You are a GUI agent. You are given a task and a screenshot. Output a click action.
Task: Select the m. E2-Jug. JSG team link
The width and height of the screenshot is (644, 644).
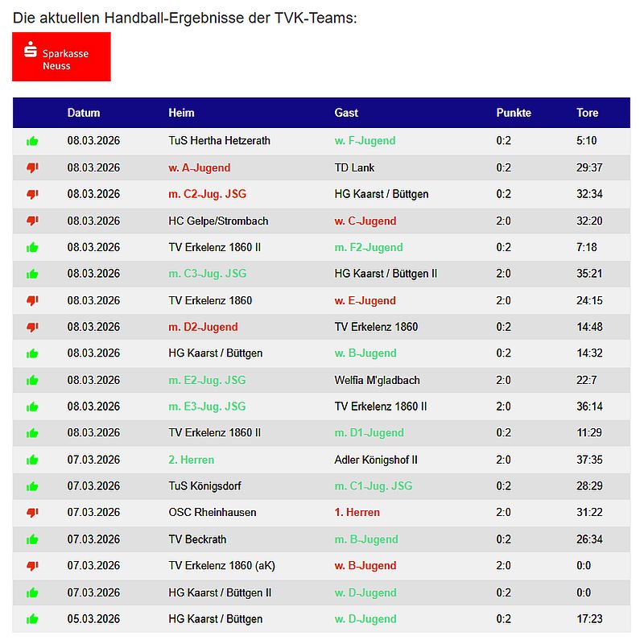click(207, 380)
